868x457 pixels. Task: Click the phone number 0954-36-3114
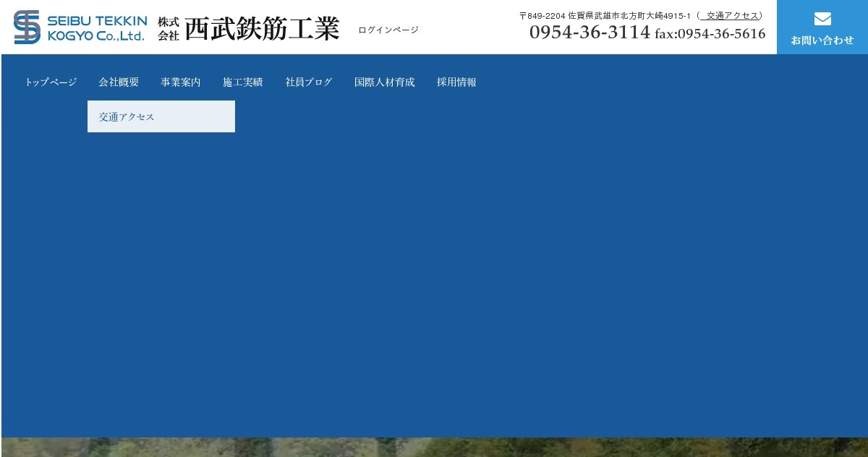coord(590,33)
